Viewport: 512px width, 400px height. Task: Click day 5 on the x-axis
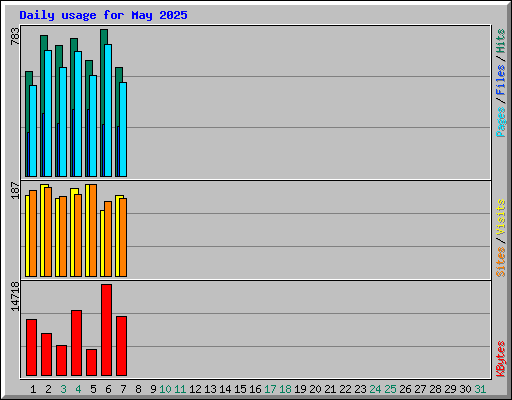[93, 389]
